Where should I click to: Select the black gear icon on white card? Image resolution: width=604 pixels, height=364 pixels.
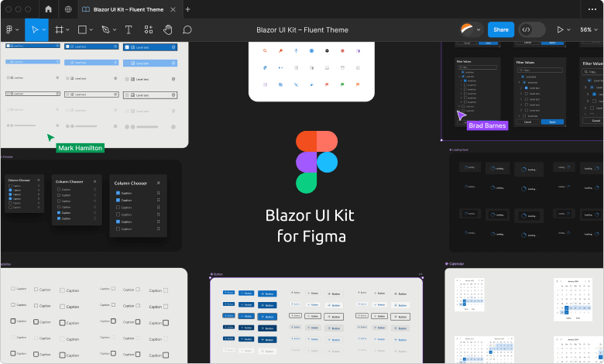pos(327,50)
